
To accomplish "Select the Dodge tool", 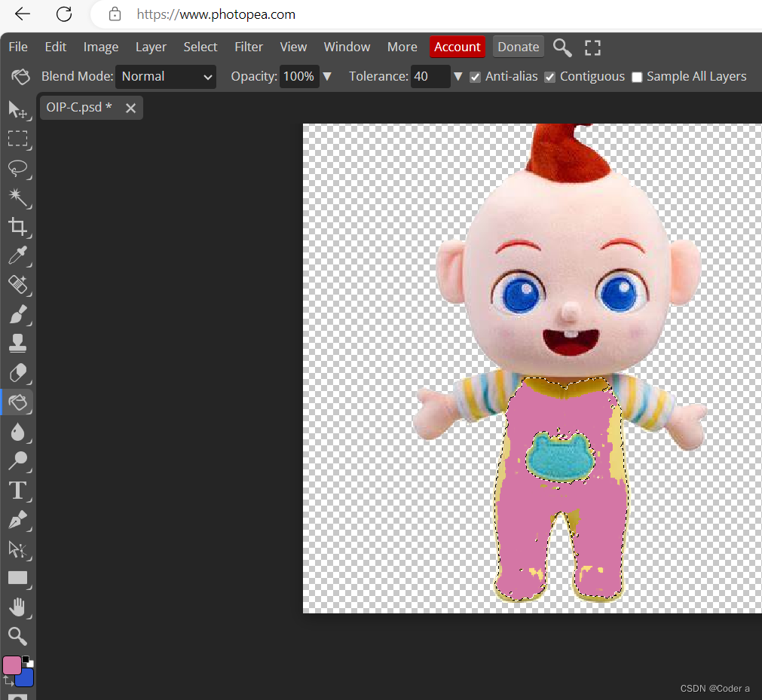I will point(18,460).
